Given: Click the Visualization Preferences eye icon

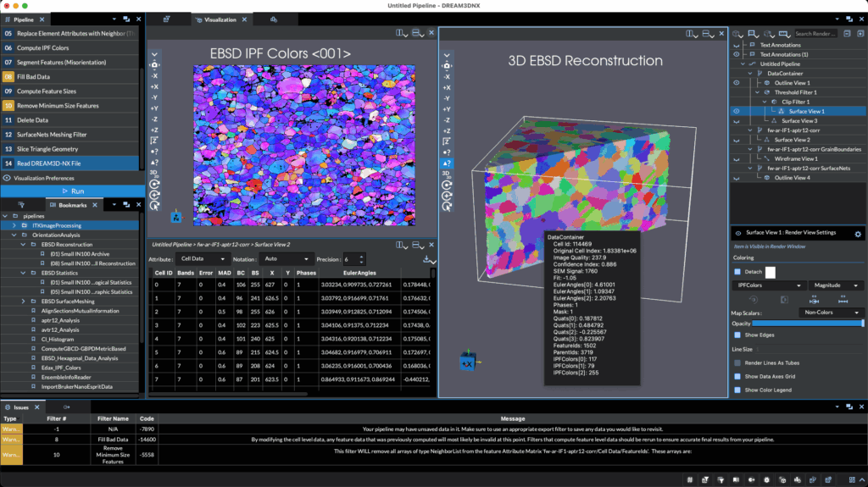Looking at the screenshot, I should click(x=7, y=178).
